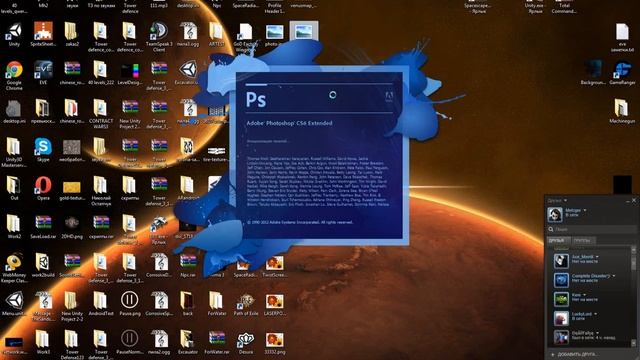This screenshot has width=640, height=360.
Task: Select the photo image file thumbnail
Action: (x=275, y=33)
